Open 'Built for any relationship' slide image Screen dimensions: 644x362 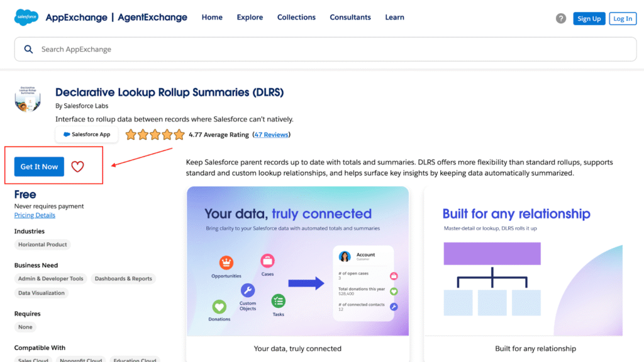(x=524, y=261)
